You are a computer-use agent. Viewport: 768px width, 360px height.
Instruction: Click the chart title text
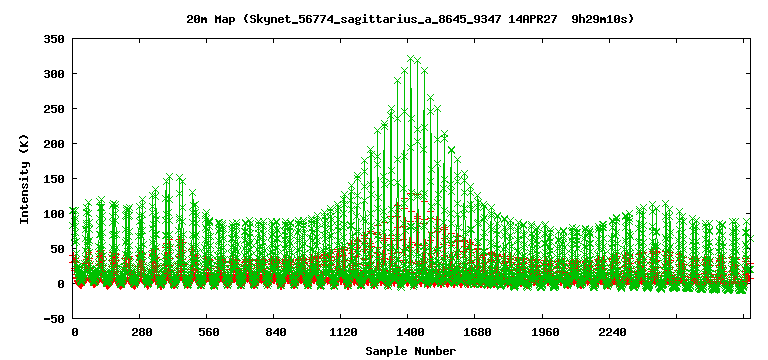point(410,20)
